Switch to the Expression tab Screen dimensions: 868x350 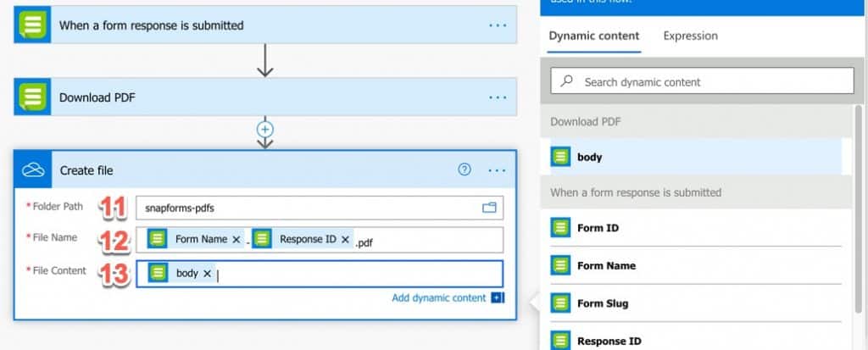click(690, 36)
